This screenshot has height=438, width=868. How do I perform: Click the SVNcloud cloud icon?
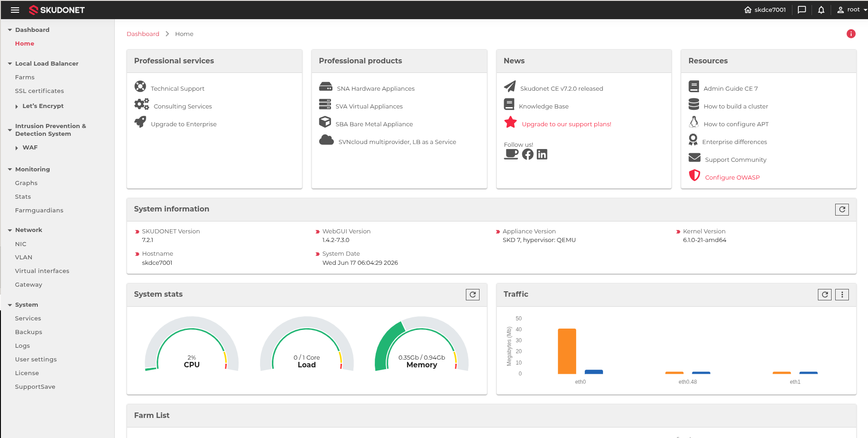[327, 139]
